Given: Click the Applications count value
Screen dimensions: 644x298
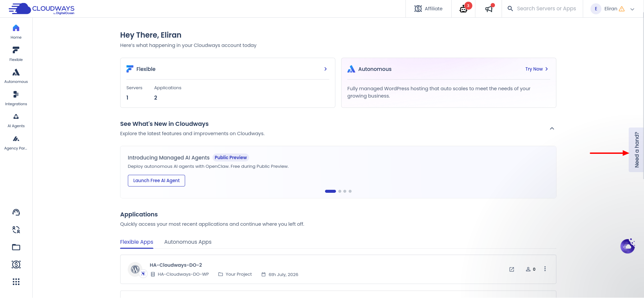Looking at the screenshot, I should coord(156,98).
